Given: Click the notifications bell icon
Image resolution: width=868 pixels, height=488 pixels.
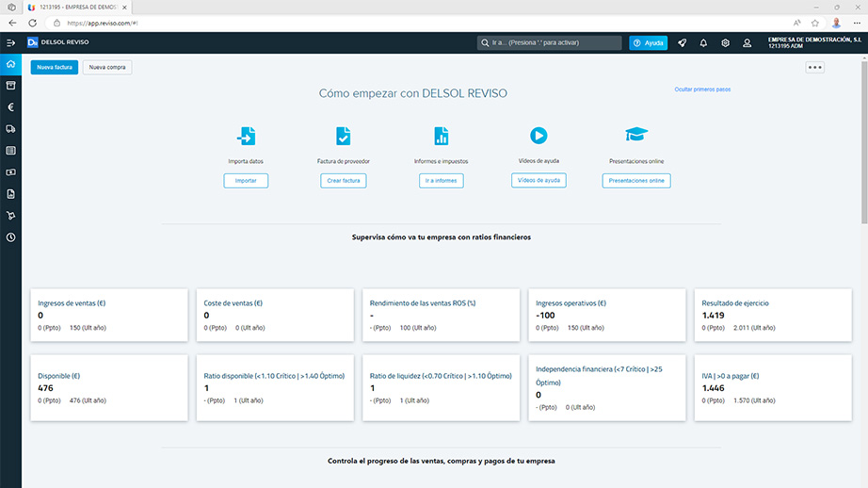Looking at the screenshot, I should click(x=703, y=42).
